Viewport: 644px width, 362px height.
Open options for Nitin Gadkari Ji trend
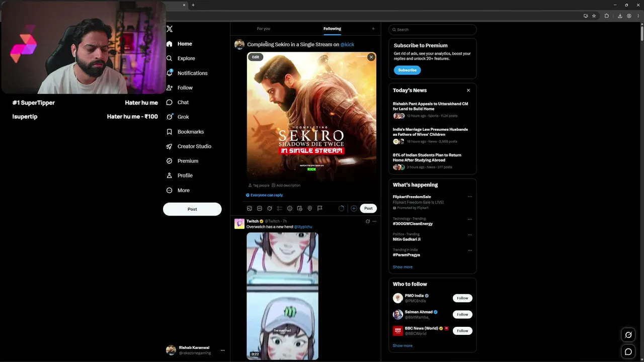[470, 235]
